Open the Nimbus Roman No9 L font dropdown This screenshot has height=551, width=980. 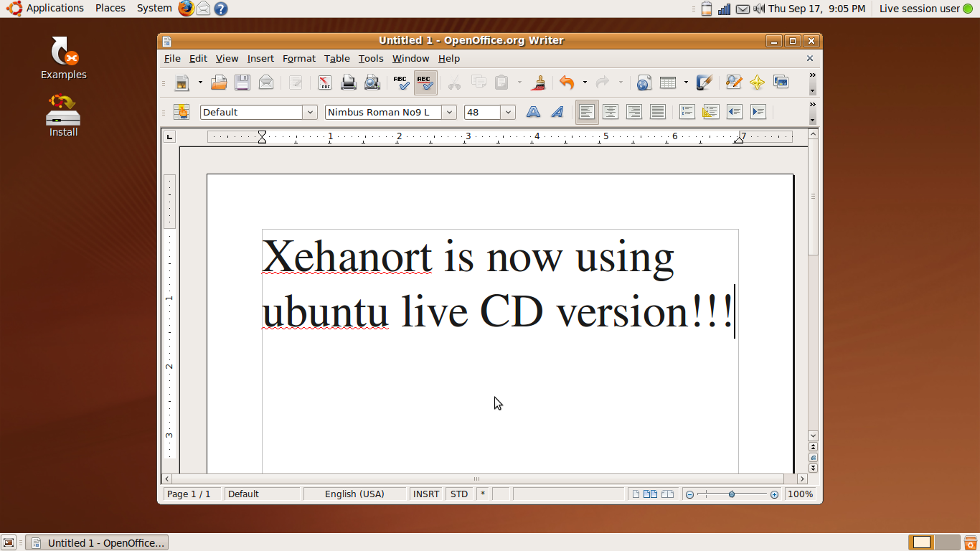449,112
